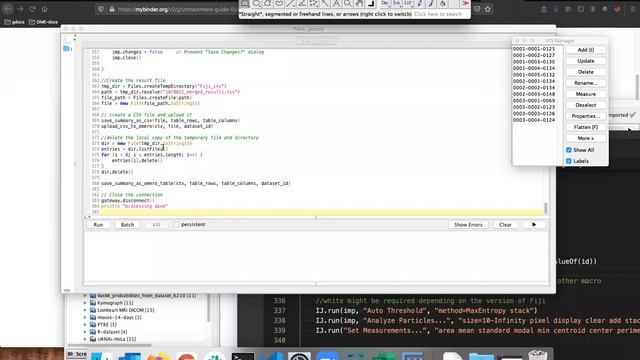
Task: Click Flatten [F] in ROI Manager
Action: click(586, 127)
